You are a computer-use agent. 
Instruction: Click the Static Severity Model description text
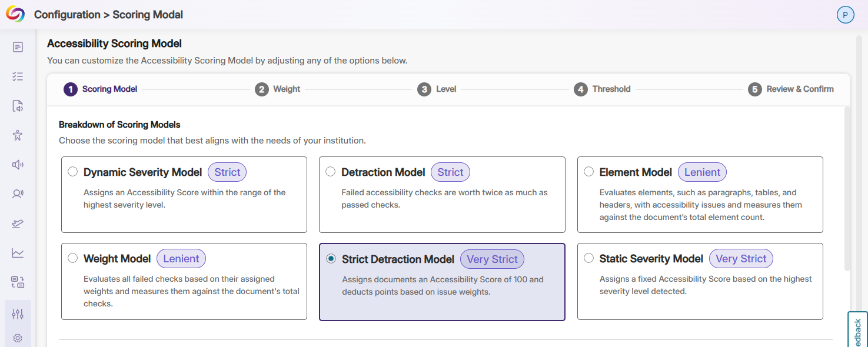point(706,285)
